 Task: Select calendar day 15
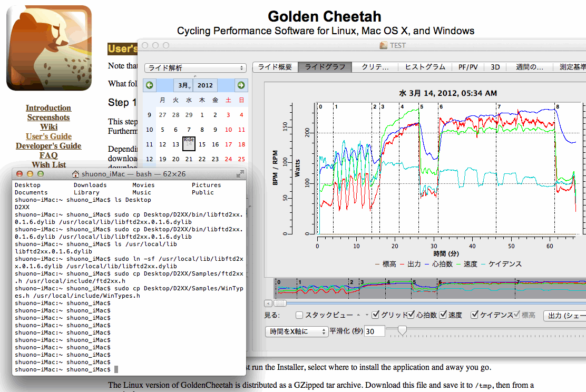tap(202, 144)
